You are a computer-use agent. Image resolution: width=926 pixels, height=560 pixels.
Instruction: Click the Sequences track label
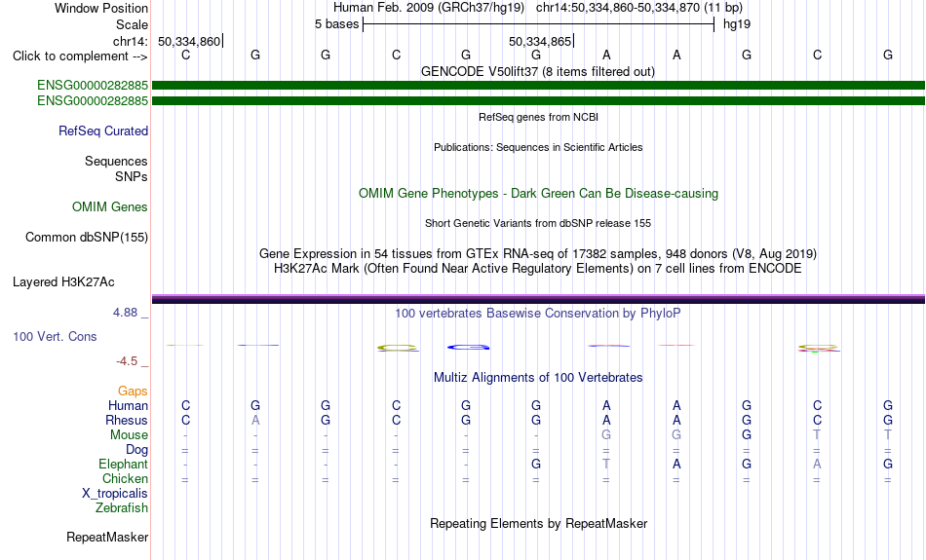click(116, 161)
